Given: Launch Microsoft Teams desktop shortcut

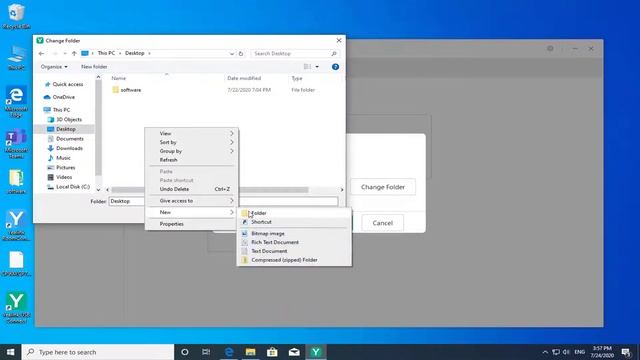Looking at the screenshot, I should [16, 144].
